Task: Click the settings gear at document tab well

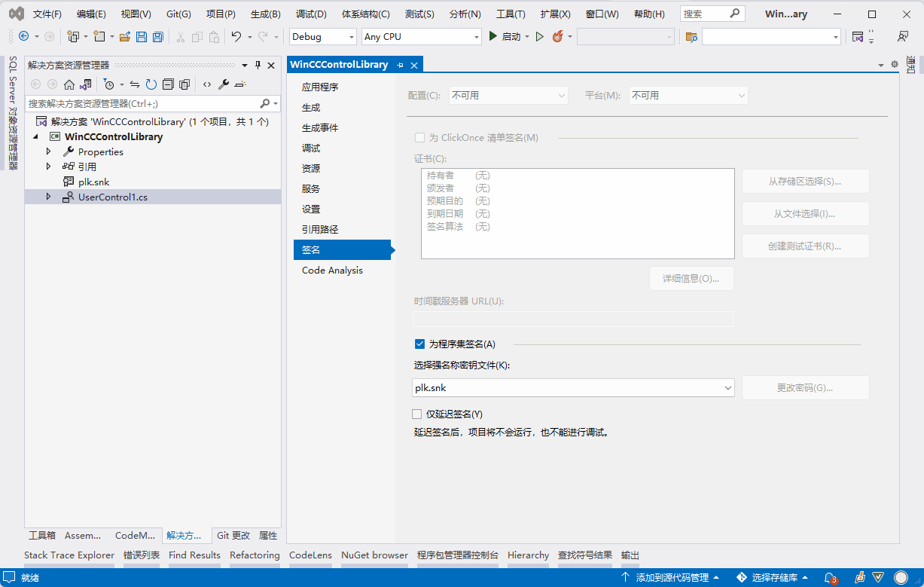Action: (x=895, y=65)
